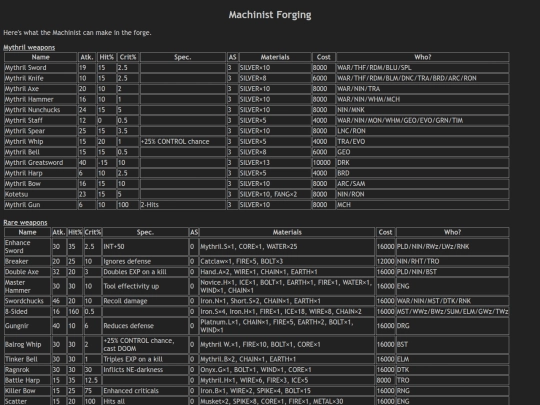Viewport: 540px width, 405px height.
Task: Click the 'Inflicts NE-darkness' spec cell
Action: coord(145,370)
